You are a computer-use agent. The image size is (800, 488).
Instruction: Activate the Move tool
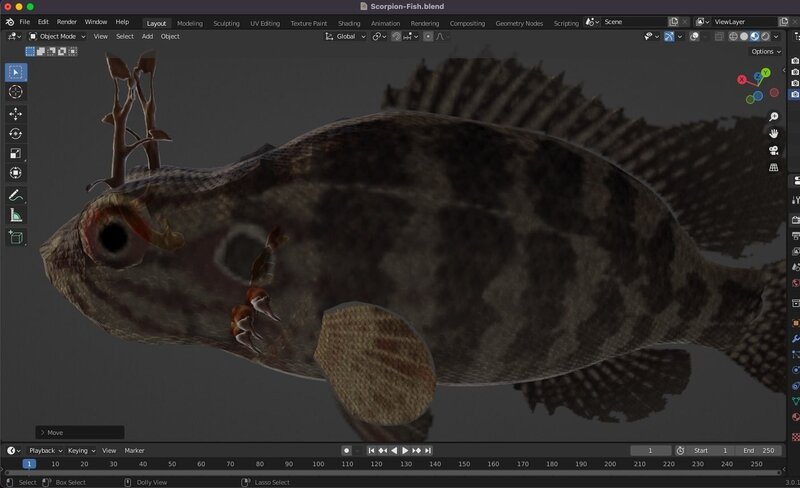[x=16, y=114]
